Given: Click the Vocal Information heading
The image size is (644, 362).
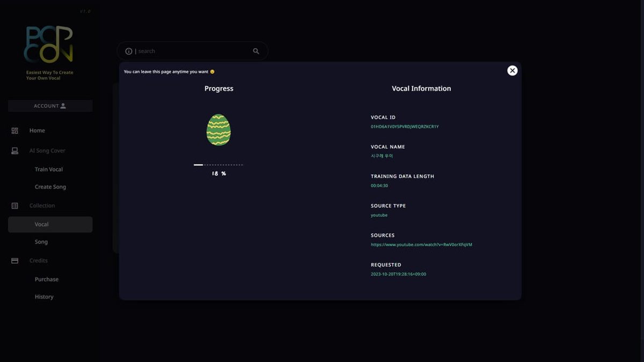Looking at the screenshot, I should tap(421, 88).
